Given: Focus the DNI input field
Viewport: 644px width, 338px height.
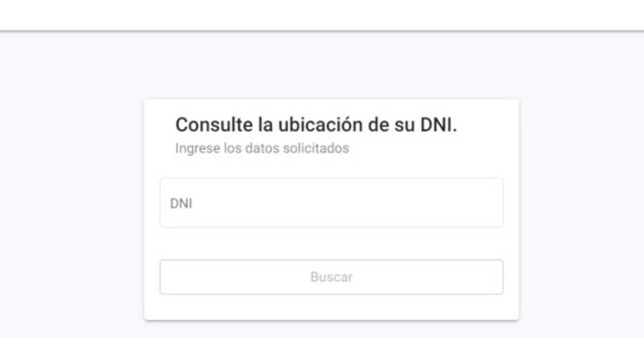Looking at the screenshot, I should pyautogui.click(x=332, y=203).
